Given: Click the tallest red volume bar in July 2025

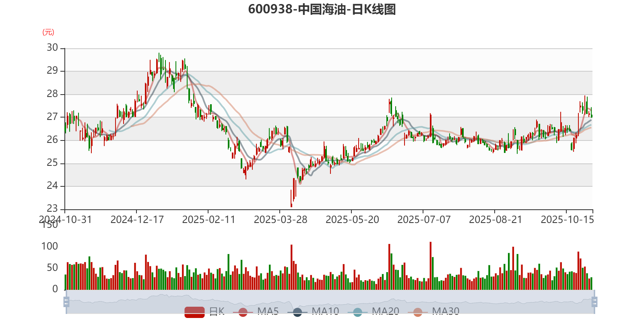Looking at the screenshot, I should 431,266.
